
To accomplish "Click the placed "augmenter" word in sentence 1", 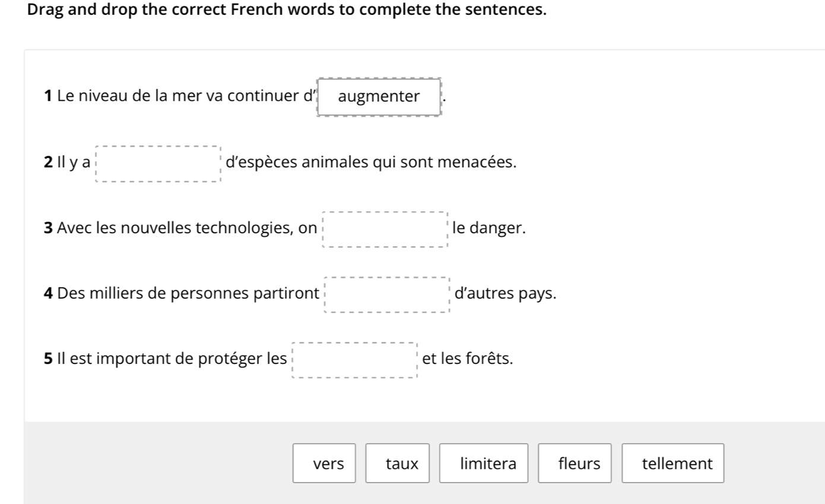I will tap(379, 97).
